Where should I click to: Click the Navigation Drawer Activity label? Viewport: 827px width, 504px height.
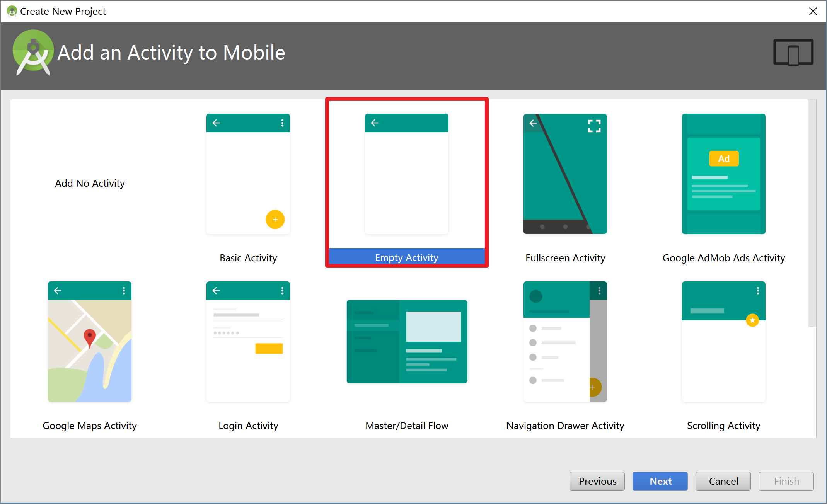click(x=565, y=426)
